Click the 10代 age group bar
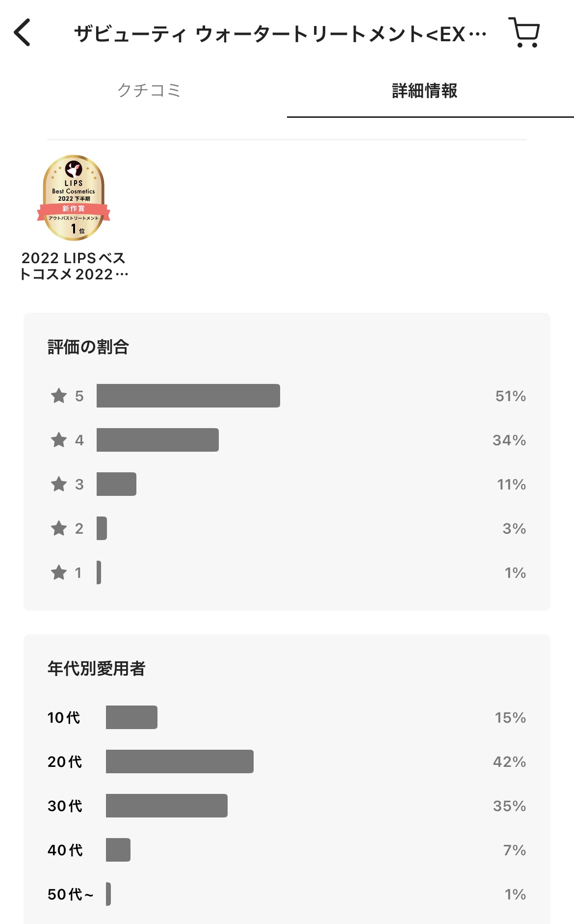The width and height of the screenshot is (574, 924). pyautogui.click(x=131, y=717)
